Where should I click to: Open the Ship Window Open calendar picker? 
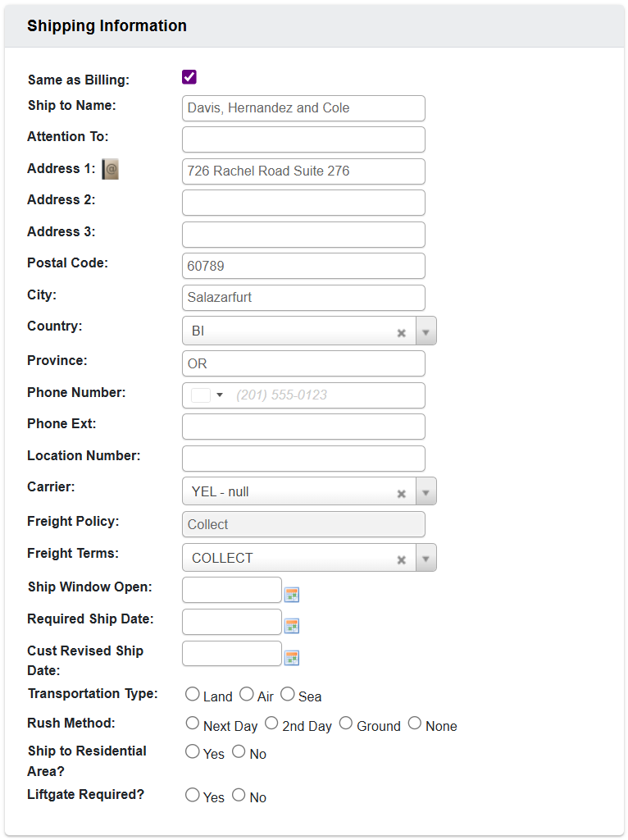(x=292, y=594)
